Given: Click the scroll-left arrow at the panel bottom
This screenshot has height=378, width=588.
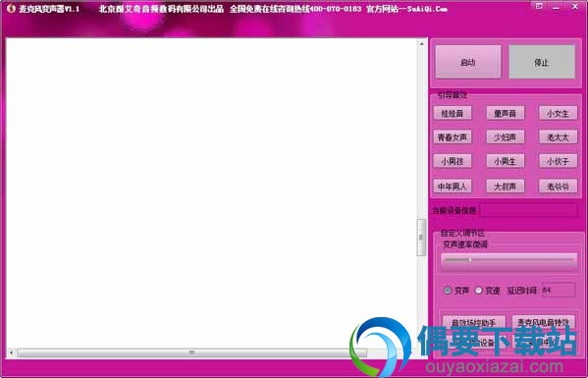Looking at the screenshot, I should point(11,352).
